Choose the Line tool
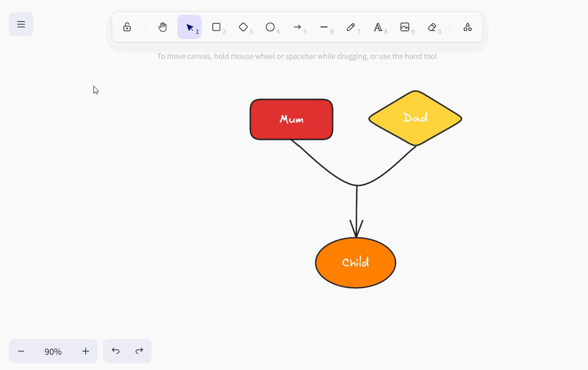 click(324, 27)
